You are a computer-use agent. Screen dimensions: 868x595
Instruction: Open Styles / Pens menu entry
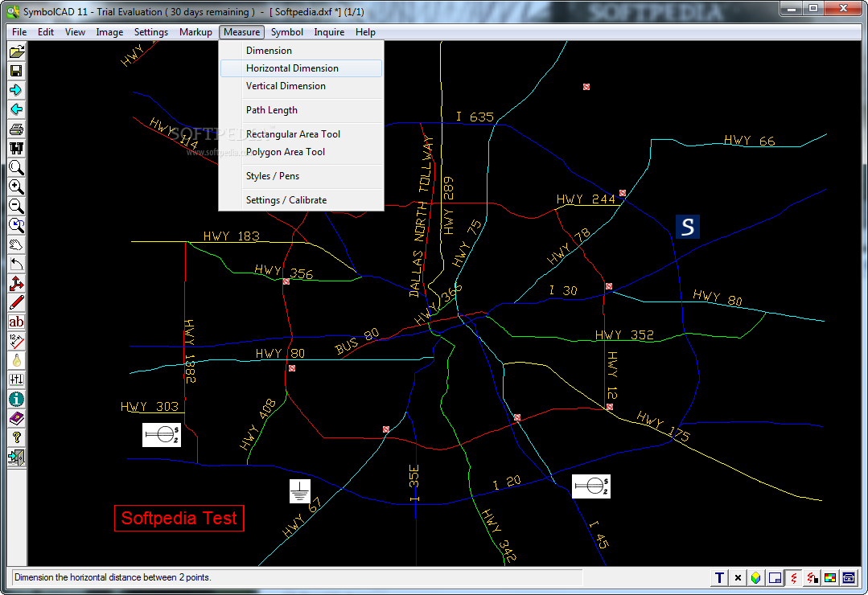click(301, 176)
